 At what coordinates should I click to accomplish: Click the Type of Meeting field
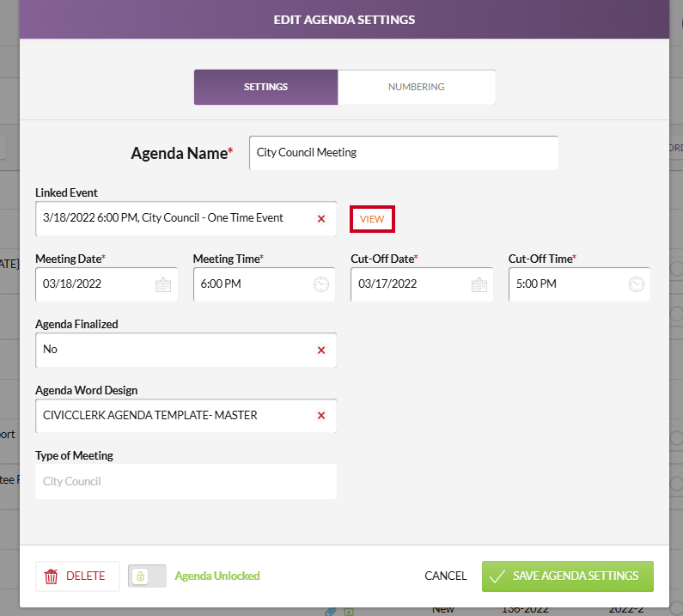coord(186,481)
